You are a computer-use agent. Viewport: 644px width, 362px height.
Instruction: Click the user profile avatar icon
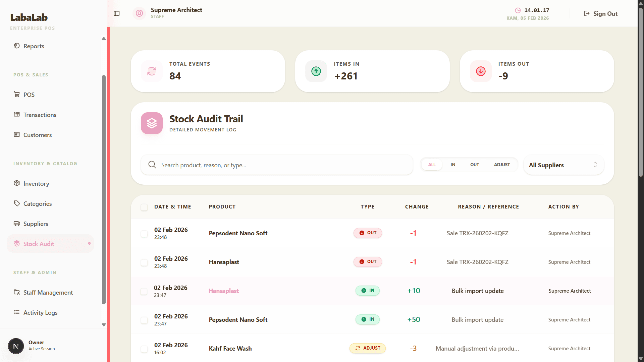[x=140, y=13]
